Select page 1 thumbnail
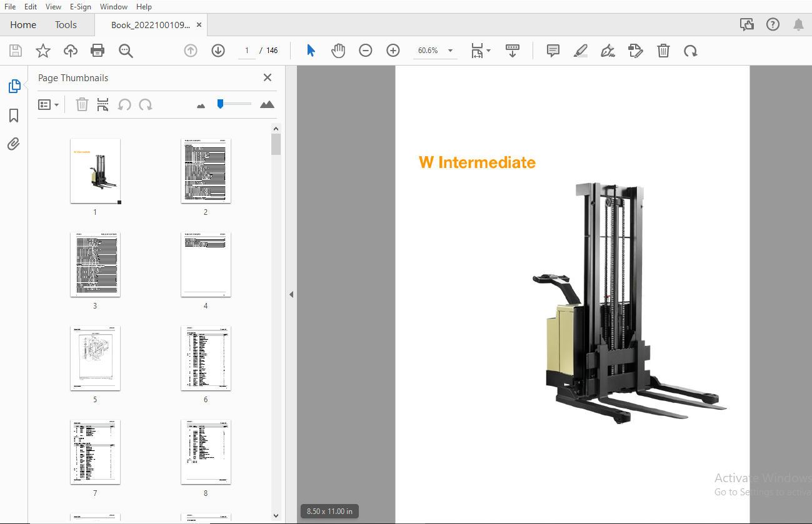This screenshot has height=524, width=812. pyautogui.click(x=95, y=171)
